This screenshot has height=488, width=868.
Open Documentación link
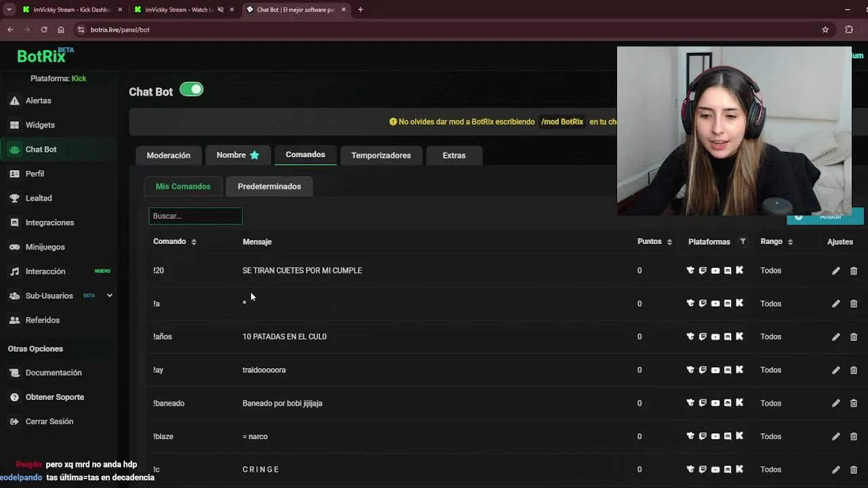(54, 373)
